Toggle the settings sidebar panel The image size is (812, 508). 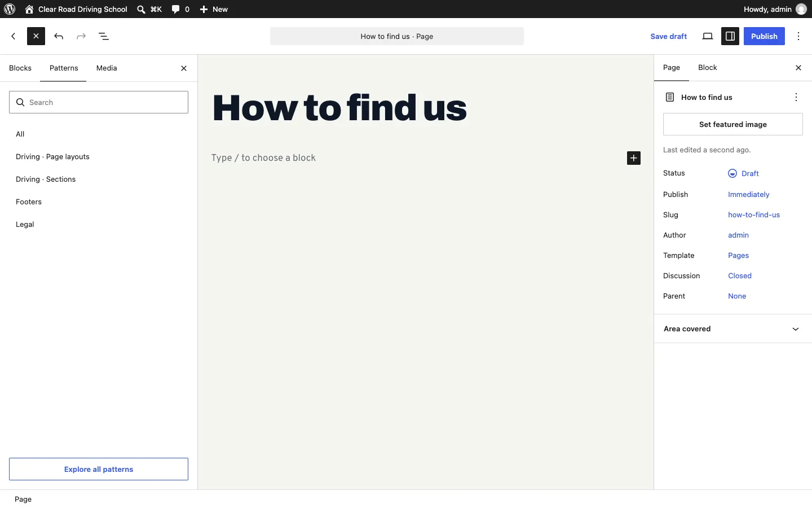coord(730,36)
